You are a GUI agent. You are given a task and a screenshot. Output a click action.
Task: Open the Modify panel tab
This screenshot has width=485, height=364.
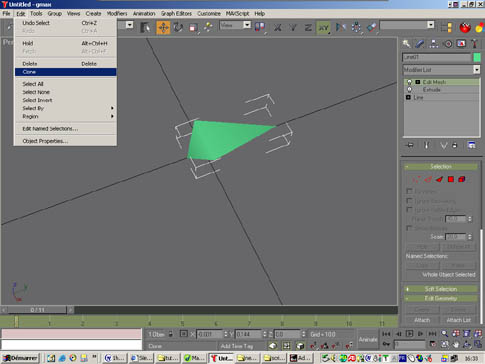click(420, 44)
